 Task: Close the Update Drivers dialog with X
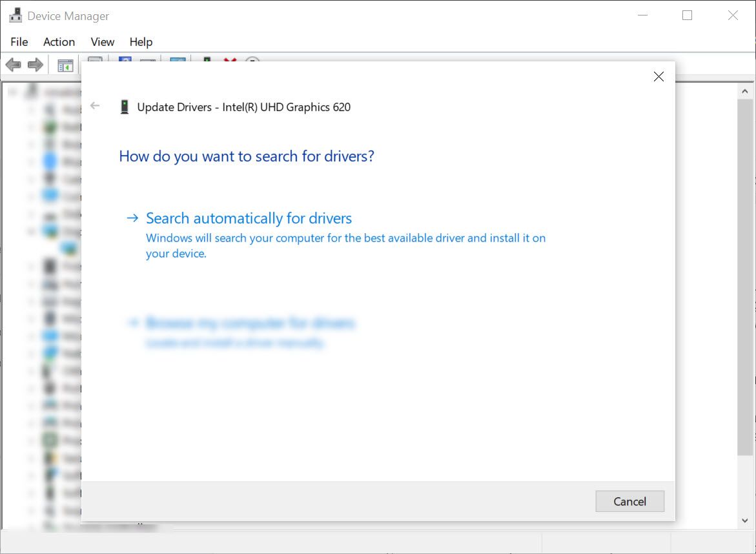pos(658,77)
